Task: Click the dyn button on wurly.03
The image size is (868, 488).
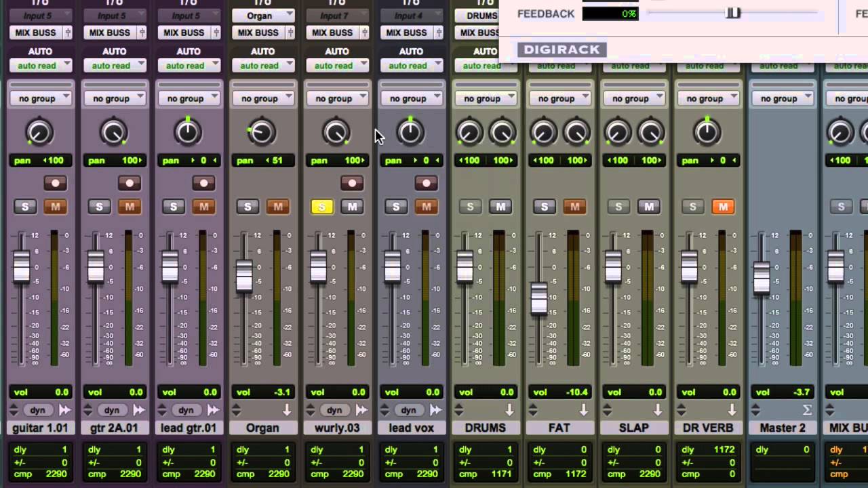Action: pyautogui.click(x=334, y=410)
